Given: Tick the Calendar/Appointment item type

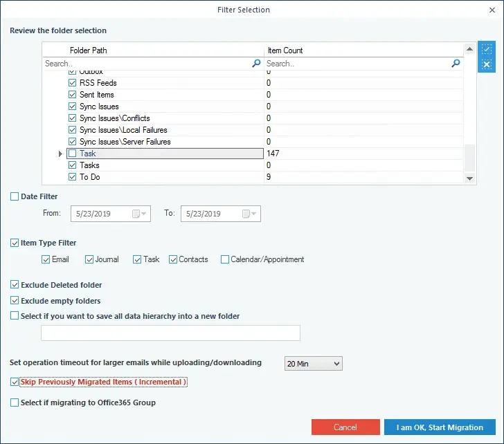Looking at the screenshot, I should click(225, 259).
